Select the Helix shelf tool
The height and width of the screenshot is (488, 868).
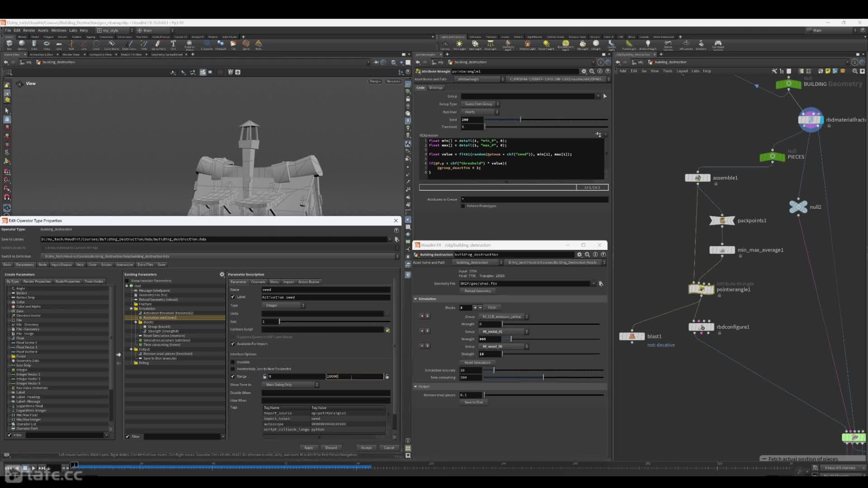(x=259, y=45)
